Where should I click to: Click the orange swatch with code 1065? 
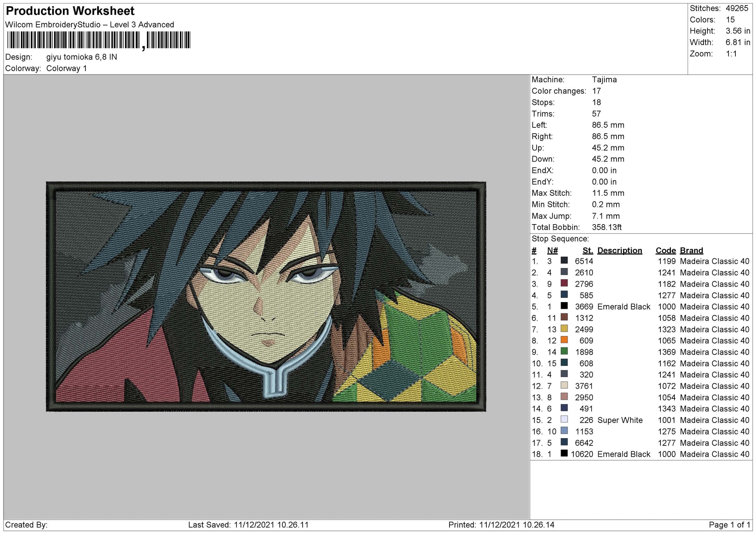click(564, 340)
